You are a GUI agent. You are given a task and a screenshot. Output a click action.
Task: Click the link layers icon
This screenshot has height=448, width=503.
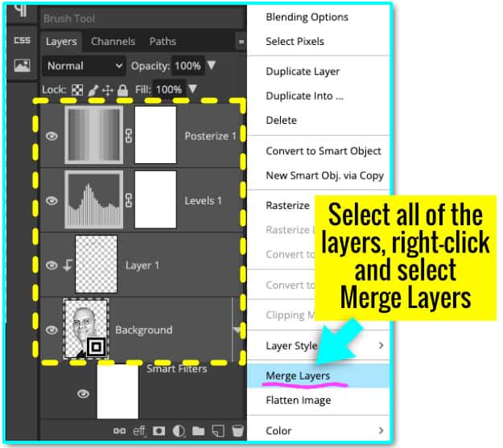119,431
